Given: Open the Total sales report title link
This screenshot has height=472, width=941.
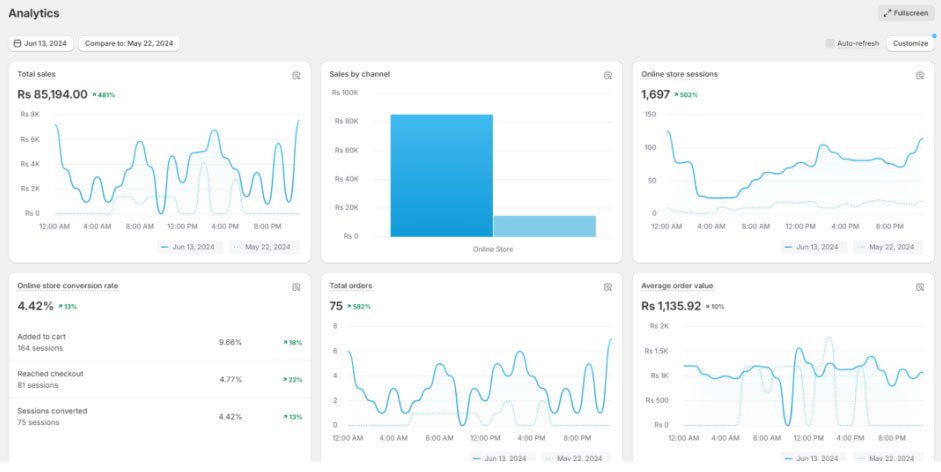Looking at the screenshot, I should 37,74.
